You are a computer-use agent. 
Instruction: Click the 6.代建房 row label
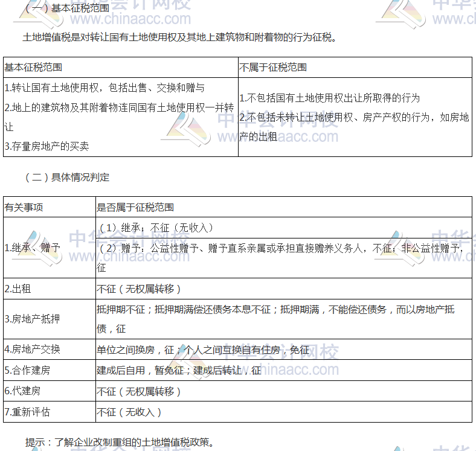tap(23, 391)
